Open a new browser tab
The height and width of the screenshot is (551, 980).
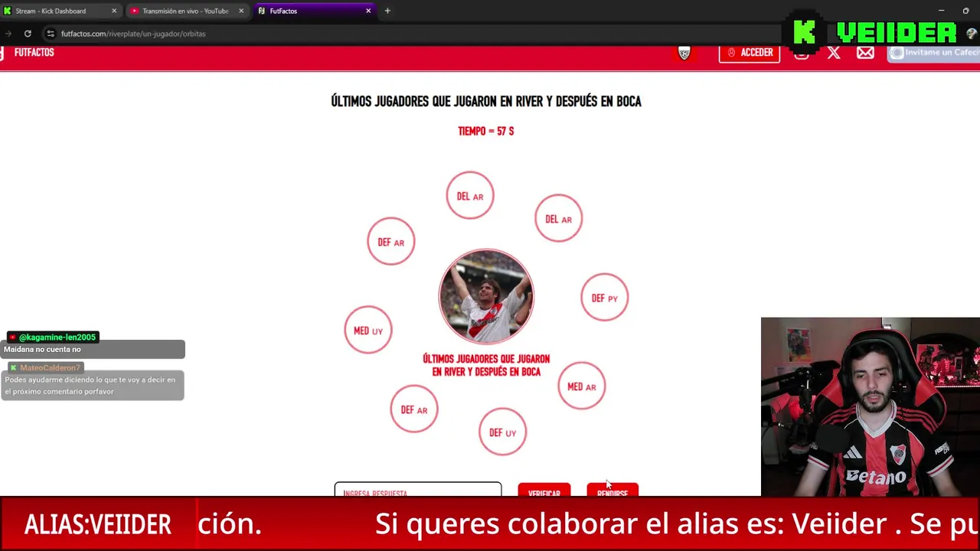[x=387, y=11]
